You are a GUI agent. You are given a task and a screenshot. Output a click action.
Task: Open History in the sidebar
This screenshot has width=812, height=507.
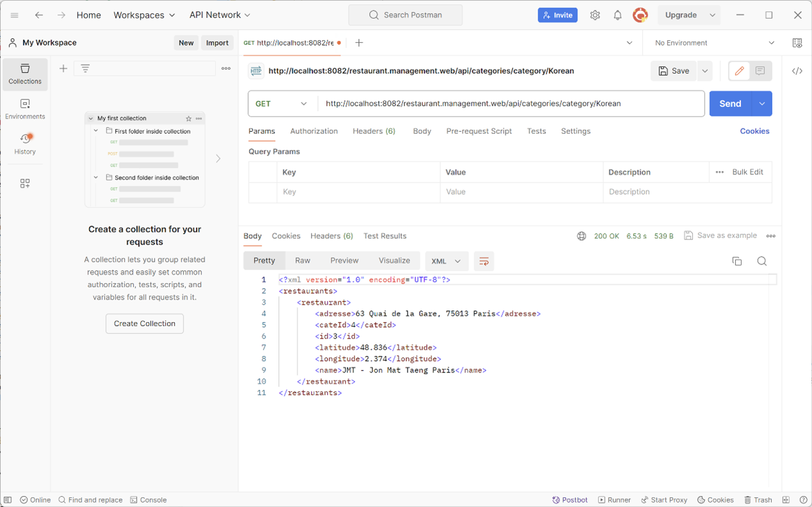point(25,144)
